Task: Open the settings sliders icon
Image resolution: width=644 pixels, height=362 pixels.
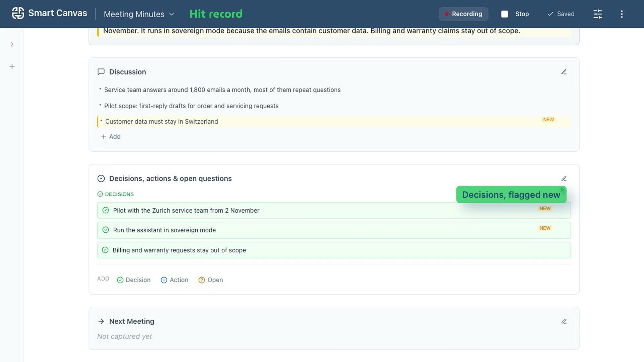Action: [597, 14]
